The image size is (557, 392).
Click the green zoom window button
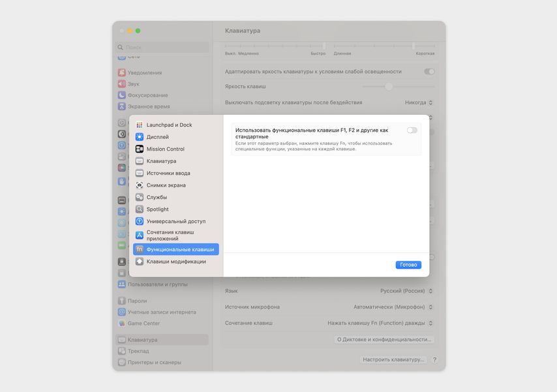(x=138, y=31)
